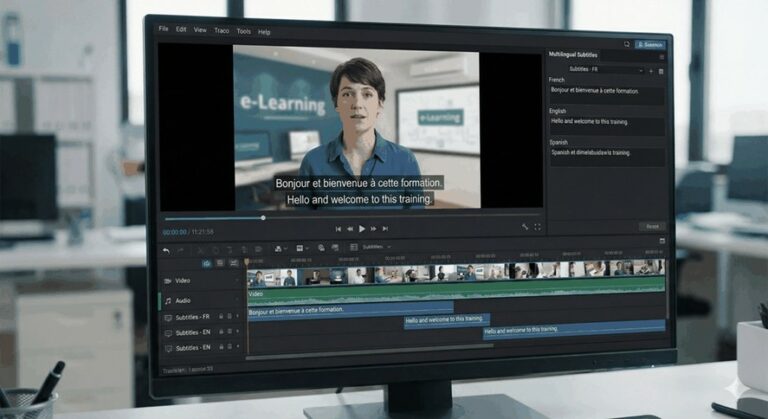This screenshot has height=419, width=768.
Task: Expand the arrow next to the second dropdown icon
Action: point(307,248)
